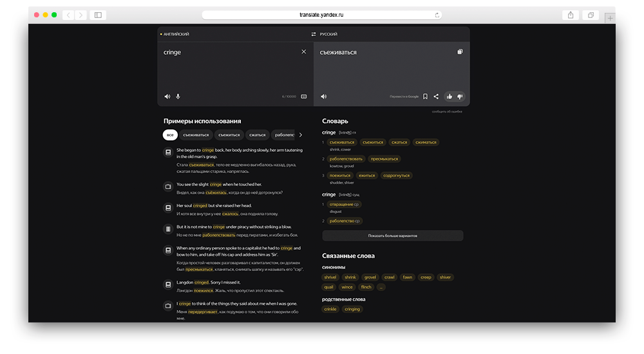The height and width of the screenshot is (354, 644).
Task: Start voice input with the microphone
Action: 178,97
